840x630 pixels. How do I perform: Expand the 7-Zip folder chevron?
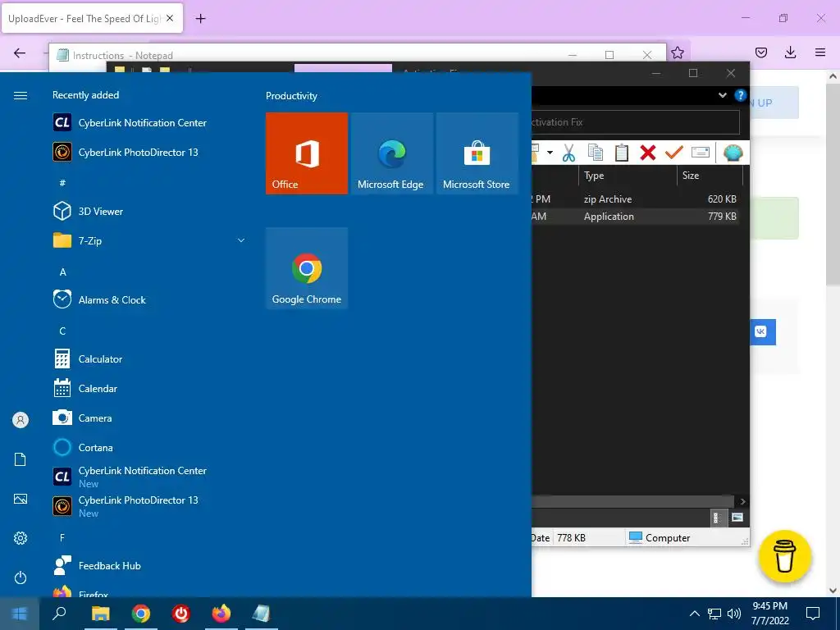click(241, 240)
